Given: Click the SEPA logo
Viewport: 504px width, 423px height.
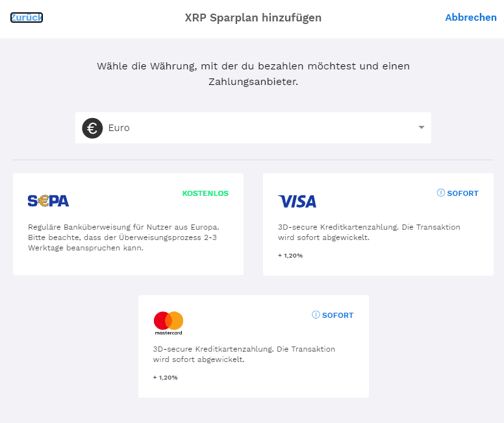Looking at the screenshot, I should coord(48,201).
